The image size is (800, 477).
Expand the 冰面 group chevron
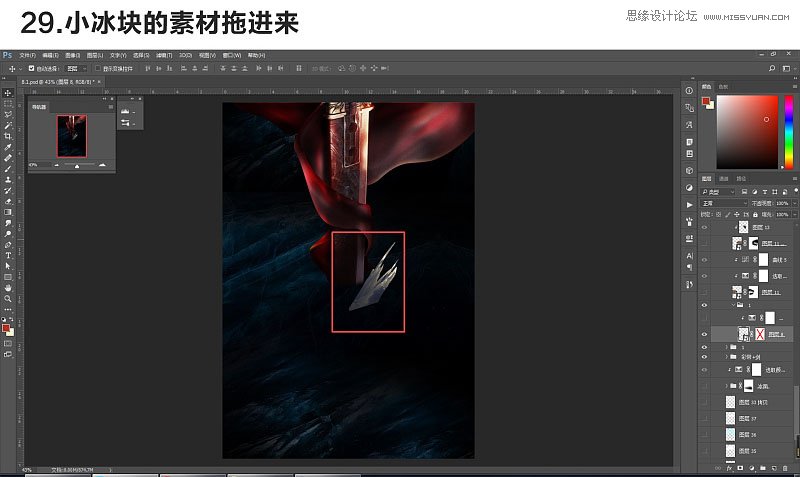(x=727, y=386)
